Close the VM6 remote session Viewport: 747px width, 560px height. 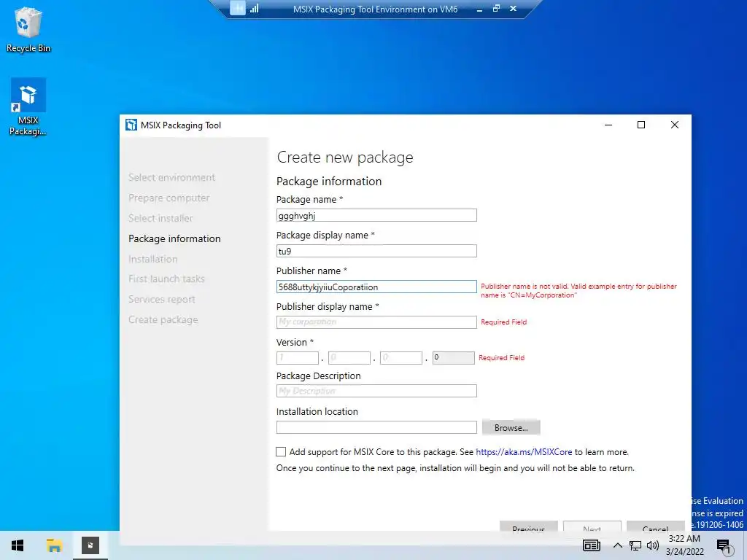click(513, 8)
